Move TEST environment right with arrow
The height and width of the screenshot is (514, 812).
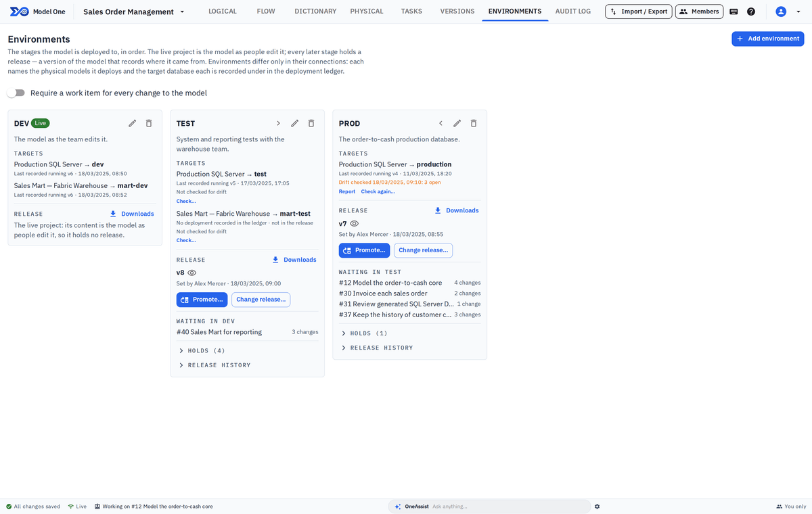pos(278,123)
